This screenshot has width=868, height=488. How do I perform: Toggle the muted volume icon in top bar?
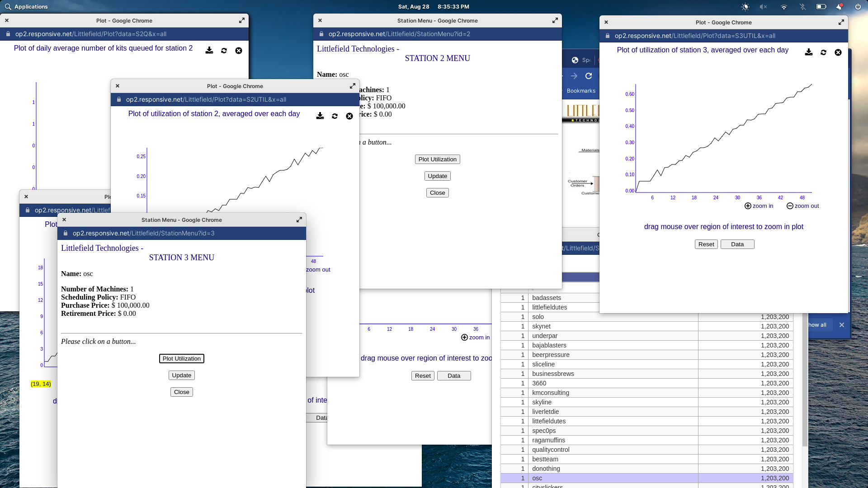764,7
